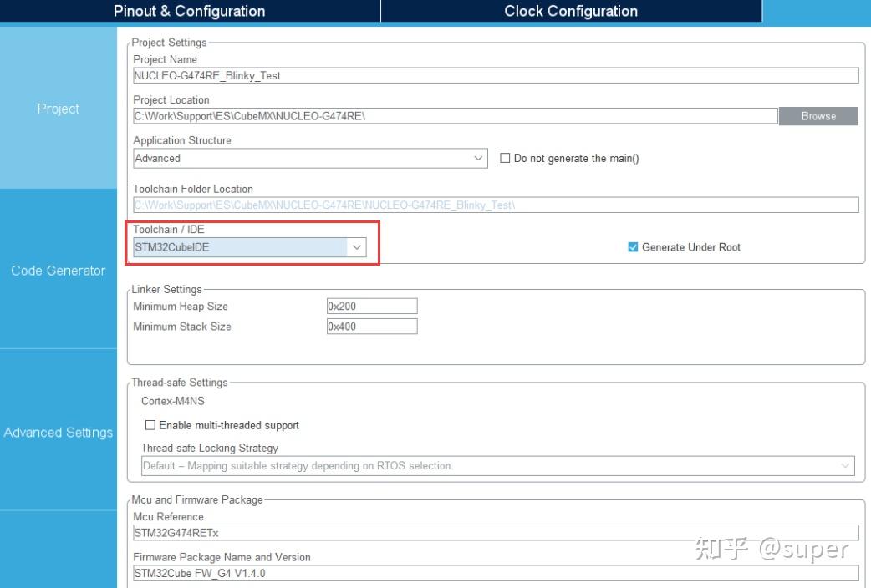Open the Advanced Settings section
The image size is (871, 588).
tap(58, 432)
